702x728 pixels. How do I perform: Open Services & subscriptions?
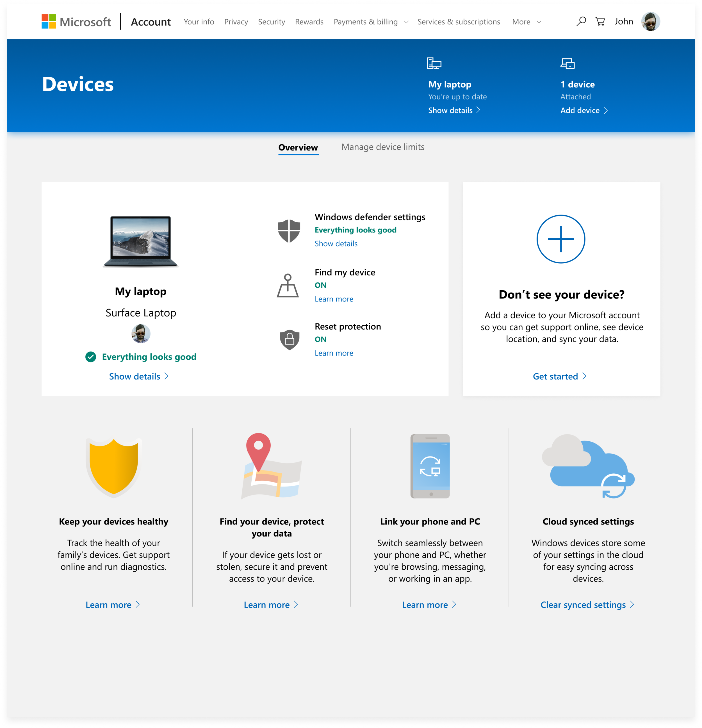click(x=459, y=22)
